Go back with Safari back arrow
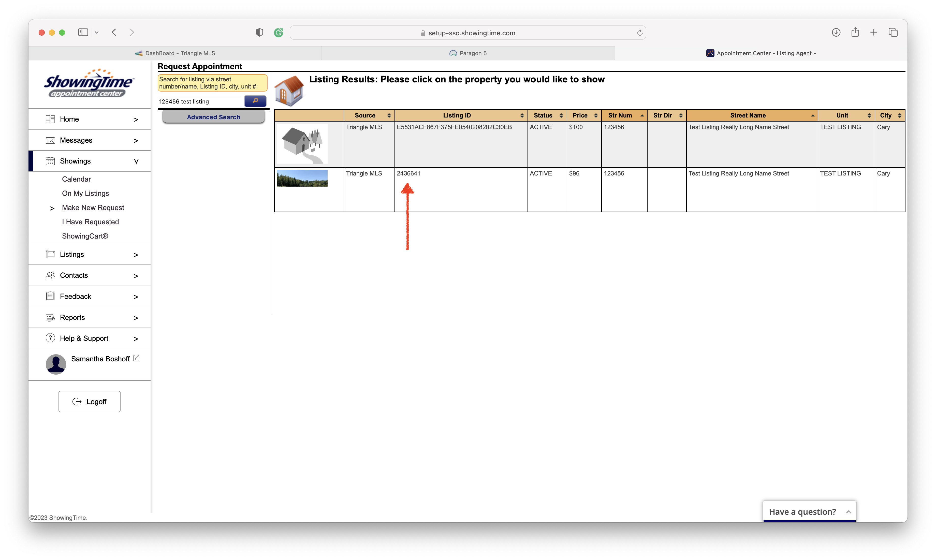The image size is (936, 560). pos(114,33)
